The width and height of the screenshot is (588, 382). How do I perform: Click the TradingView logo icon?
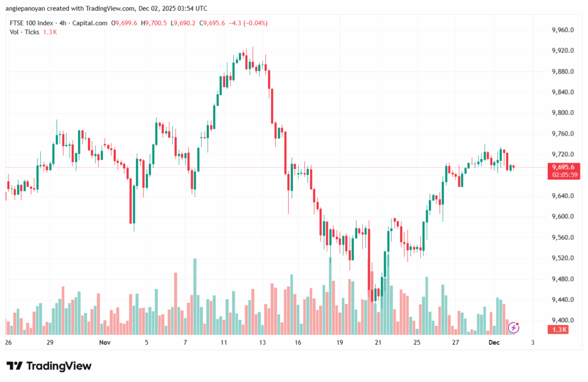pyautogui.click(x=14, y=366)
